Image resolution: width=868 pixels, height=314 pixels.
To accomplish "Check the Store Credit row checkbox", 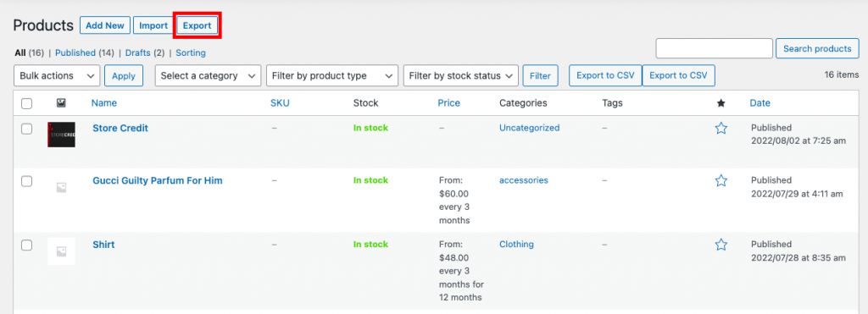I will 26,129.
